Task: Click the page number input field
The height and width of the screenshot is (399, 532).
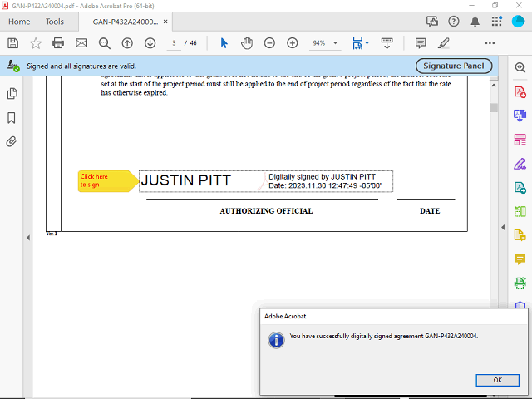Action: [x=174, y=42]
